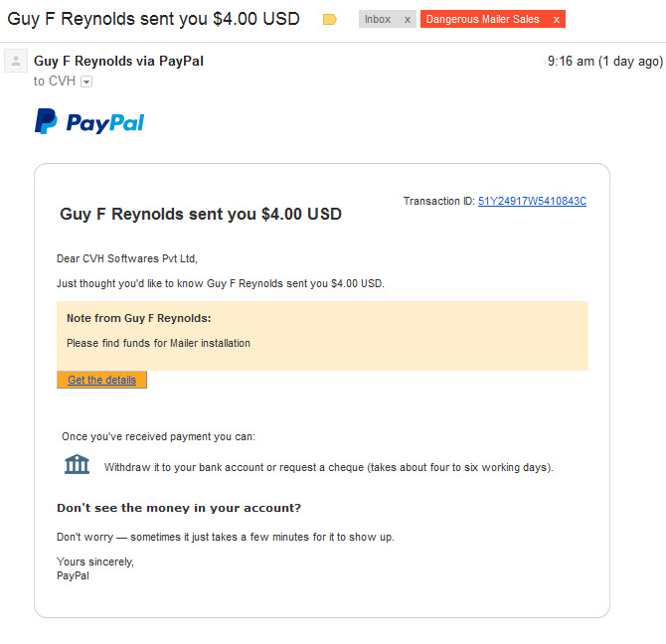666x644 pixels.
Task: Click the Dear CVH Softwares greeting line
Action: [127, 258]
